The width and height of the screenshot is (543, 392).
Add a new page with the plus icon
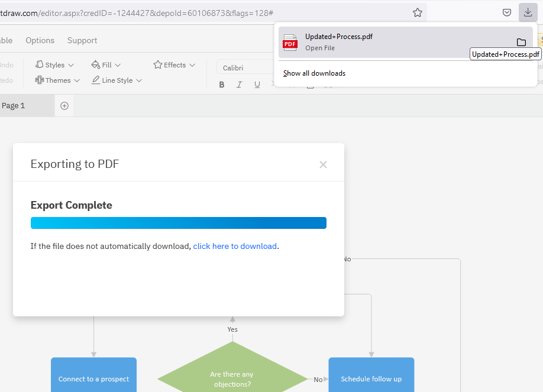pyautogui.click(x=64, y=106)
